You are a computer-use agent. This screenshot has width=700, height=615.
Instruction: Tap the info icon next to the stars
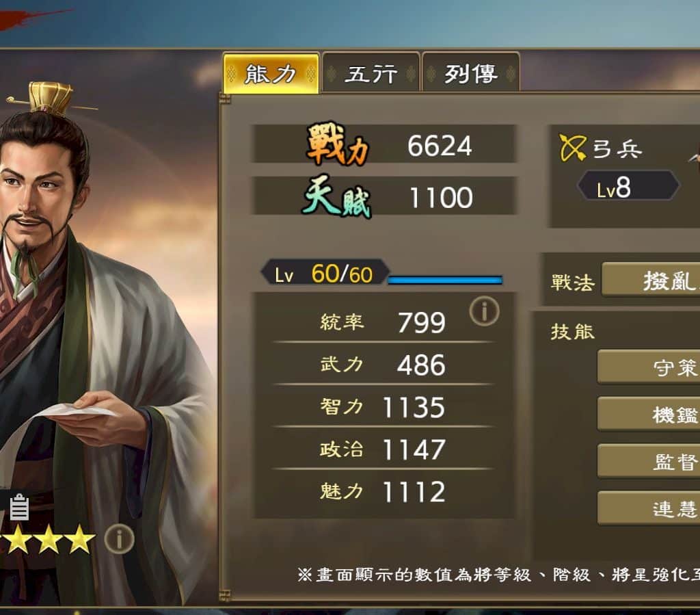pyautogui.click(x=119, y=540)
